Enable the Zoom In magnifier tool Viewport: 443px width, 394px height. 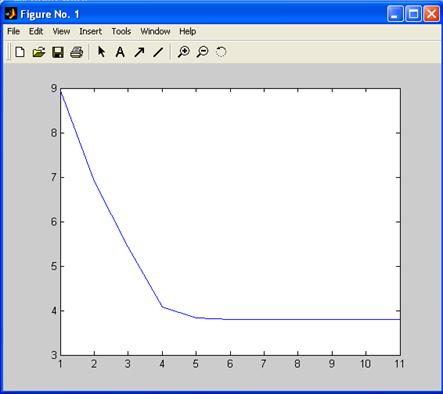coord(184,52)
